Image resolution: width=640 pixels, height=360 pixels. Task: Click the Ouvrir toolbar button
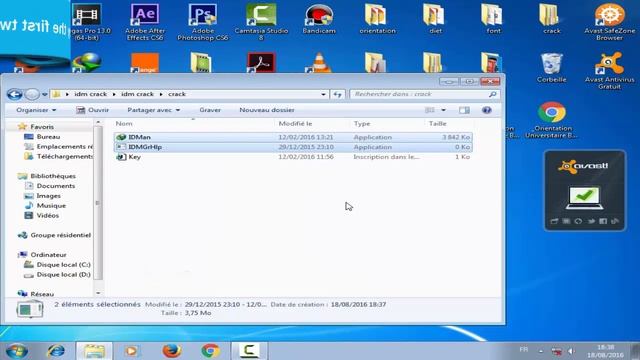click(93, 110)
